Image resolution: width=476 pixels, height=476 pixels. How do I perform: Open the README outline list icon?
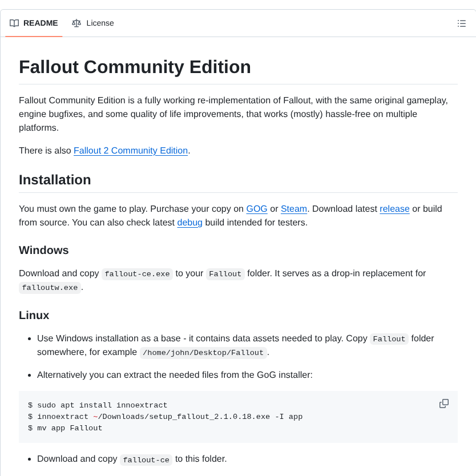[x=462, y=23]
